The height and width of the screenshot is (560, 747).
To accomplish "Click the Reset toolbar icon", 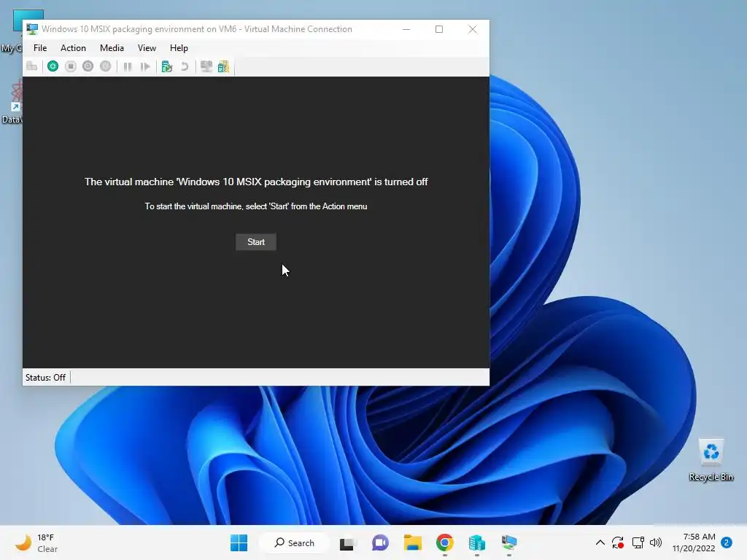I will pyautogui.click(x=145, y=66).
